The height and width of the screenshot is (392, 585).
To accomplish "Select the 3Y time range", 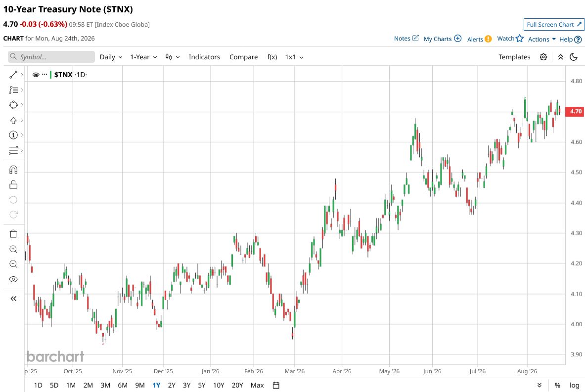I will tap(186, 385).
